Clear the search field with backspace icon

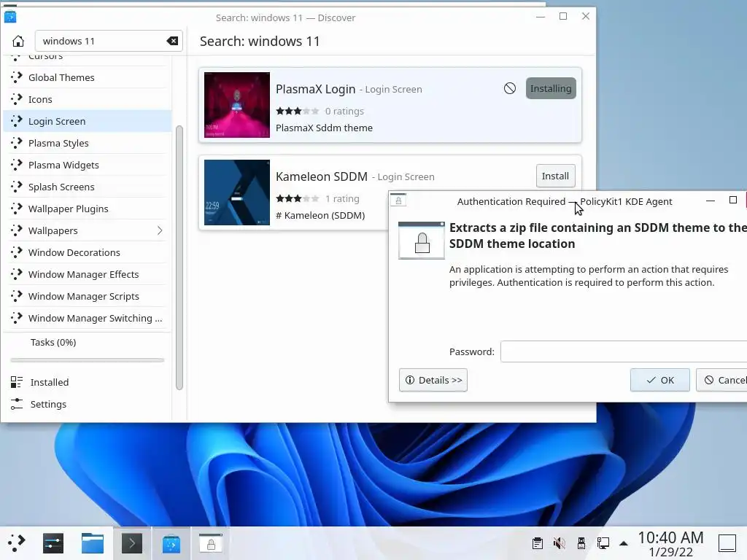[172, 41]
